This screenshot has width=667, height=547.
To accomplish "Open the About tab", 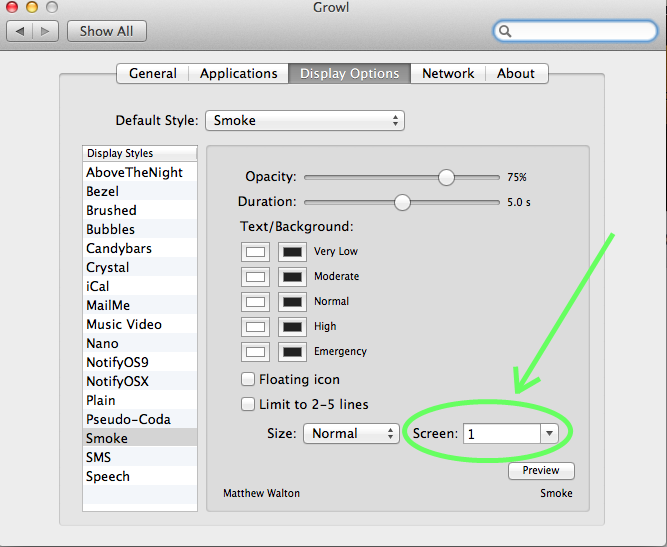I will coord(516,74).
